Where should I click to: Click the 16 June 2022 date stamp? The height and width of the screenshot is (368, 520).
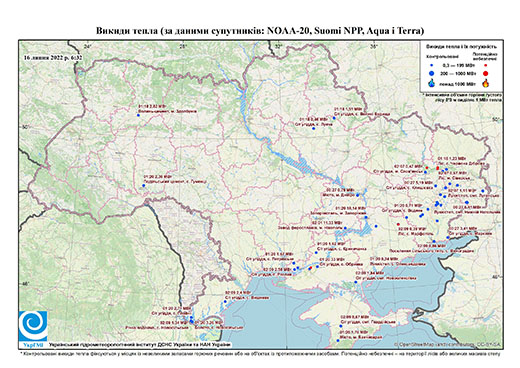tap(53, 57)
